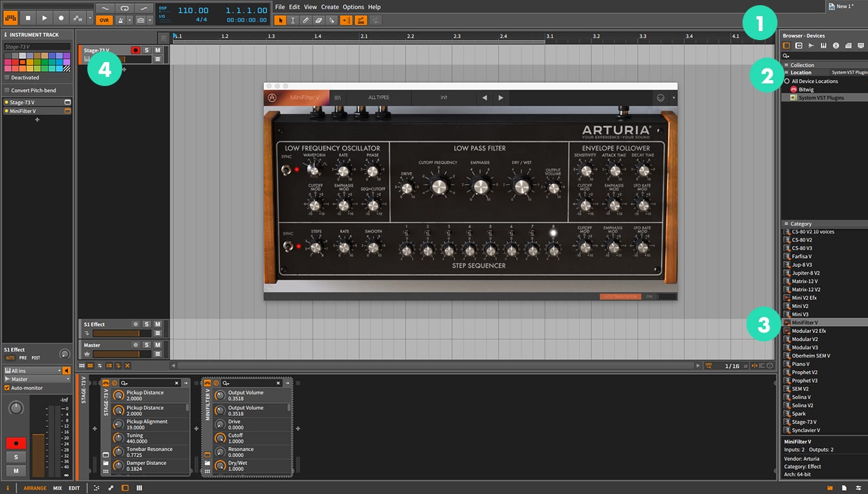Open ALL TYPES preset filter in MiniFilter V
The height and width of the screenshot is (494, 868).
click(378, 98)
